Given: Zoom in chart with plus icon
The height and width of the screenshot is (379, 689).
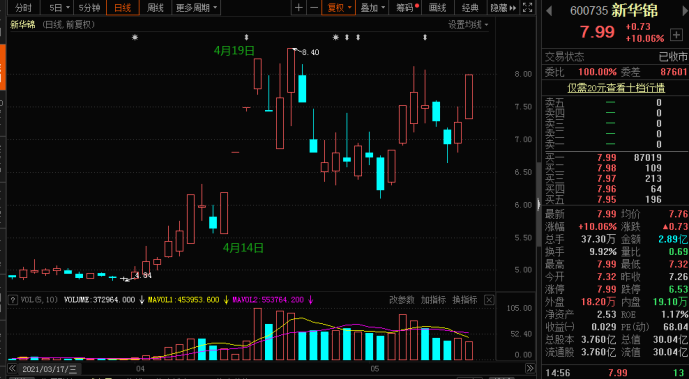Looking at the screenshot, I should (299, 7).
